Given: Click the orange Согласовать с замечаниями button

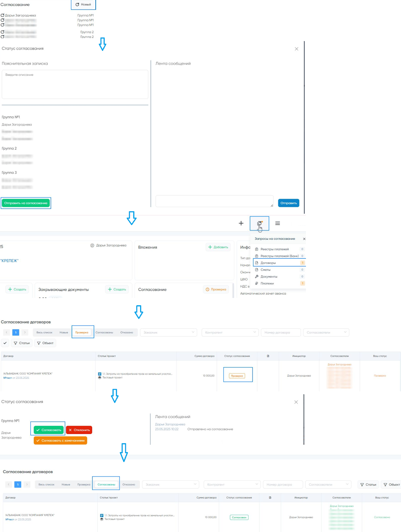Looking at the screenshot, I should click(x=60, y=441).
